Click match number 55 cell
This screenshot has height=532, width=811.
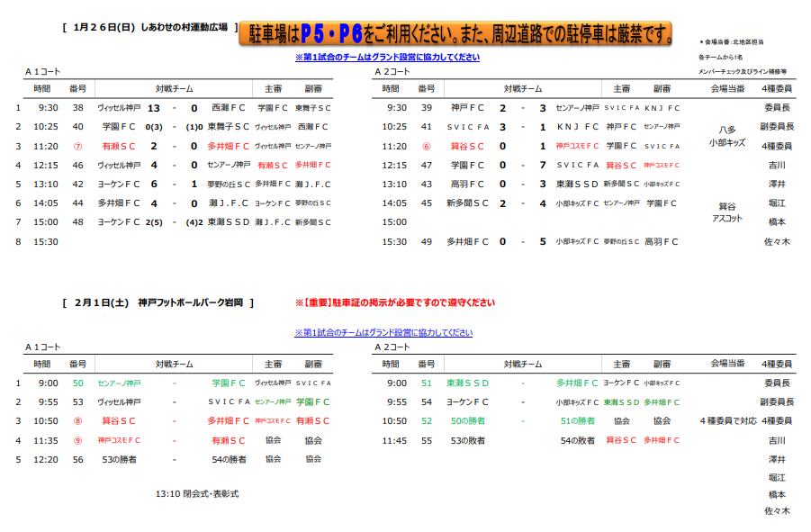pyautogui.click(x=426, y=440)
